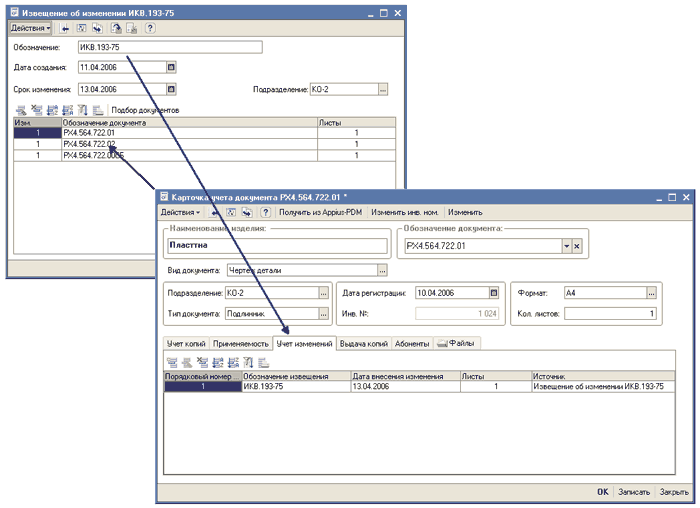Image resolution: width=700 pixels, height=508 pixels.
Task: Expand the Обозначение документа dropdown arrow
Action: click(567, 246)
